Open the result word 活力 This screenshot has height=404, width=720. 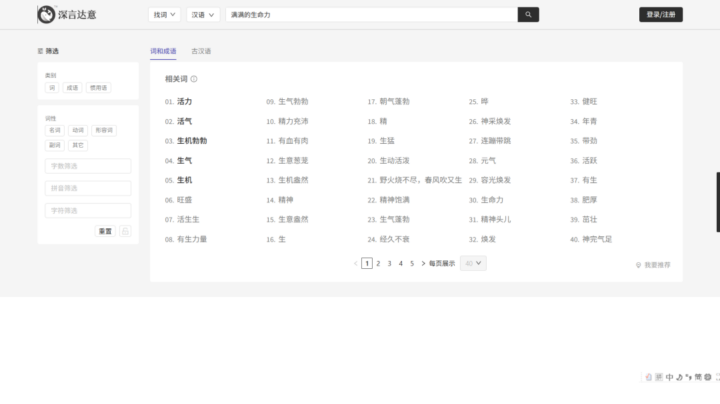(x=185, y=101)
